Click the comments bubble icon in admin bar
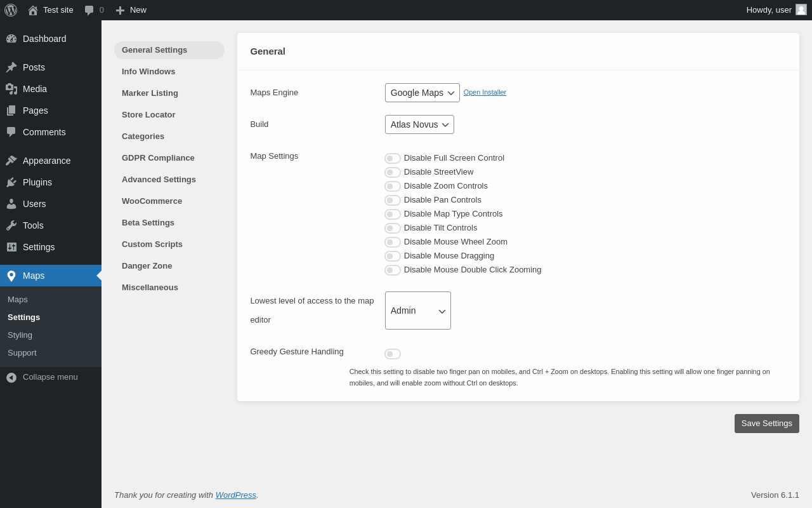The height and width of the screenshot is (508, 812). [89, 10]
